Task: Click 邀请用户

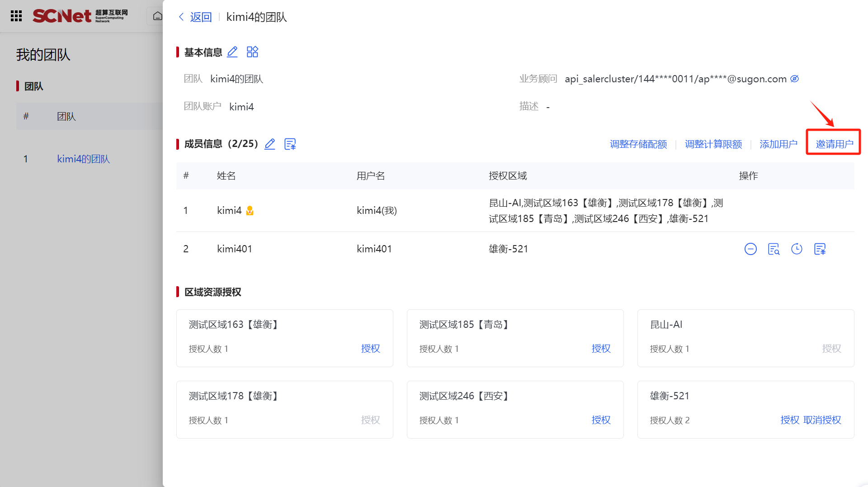Action: coord(834,144)
